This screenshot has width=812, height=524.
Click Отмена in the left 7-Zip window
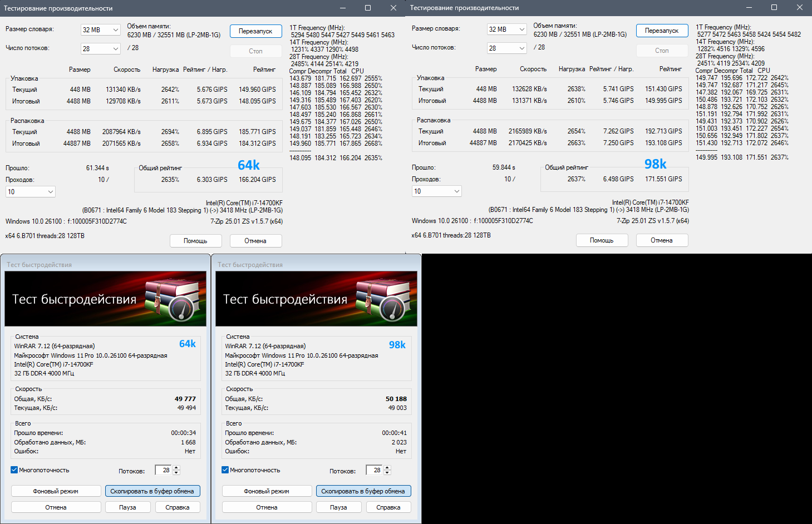pos(255,241)
